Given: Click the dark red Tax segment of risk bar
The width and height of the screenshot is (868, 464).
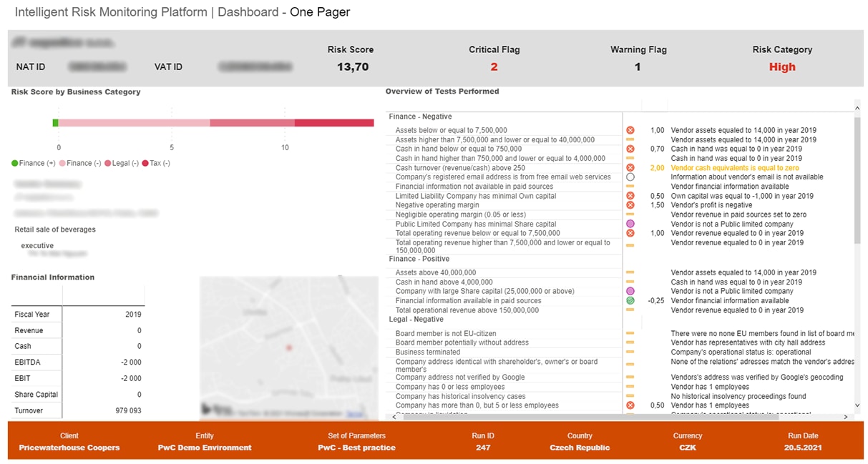Looking at the screenshot, I should tap(333, 123).
